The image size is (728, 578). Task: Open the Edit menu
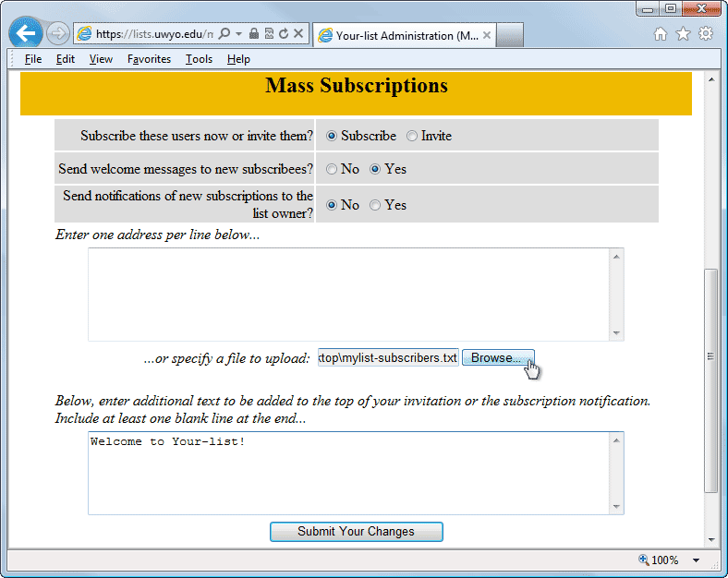click(66, 59)
